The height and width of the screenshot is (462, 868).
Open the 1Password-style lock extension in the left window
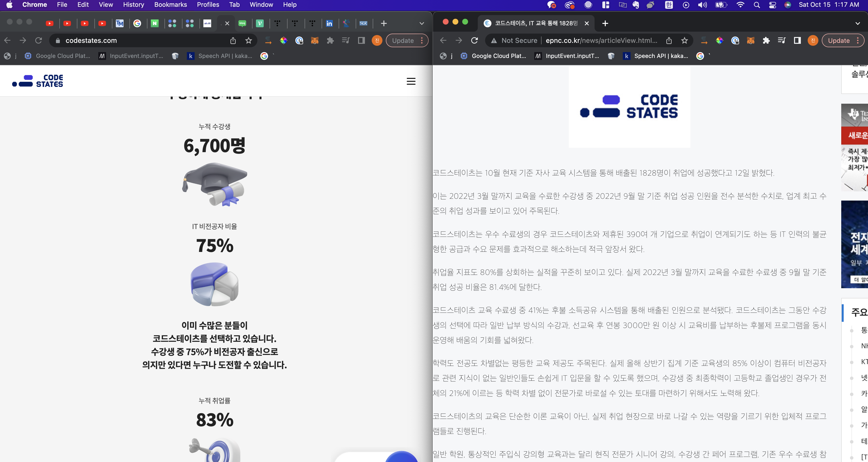(x=299, y=40)
